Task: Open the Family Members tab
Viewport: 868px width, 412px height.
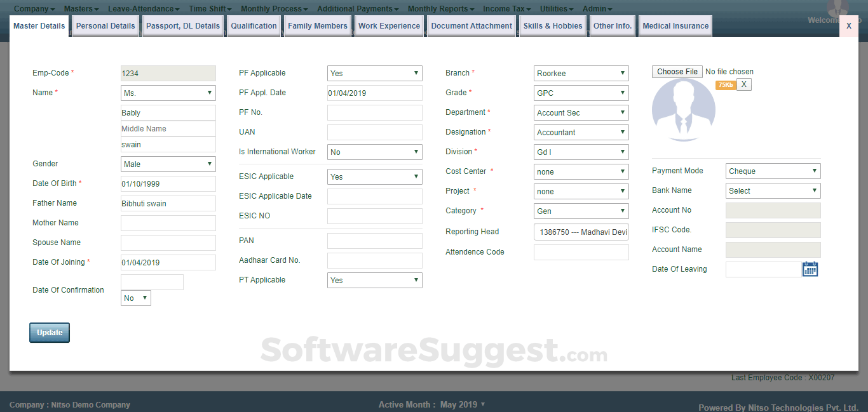Action: (318, 26)
